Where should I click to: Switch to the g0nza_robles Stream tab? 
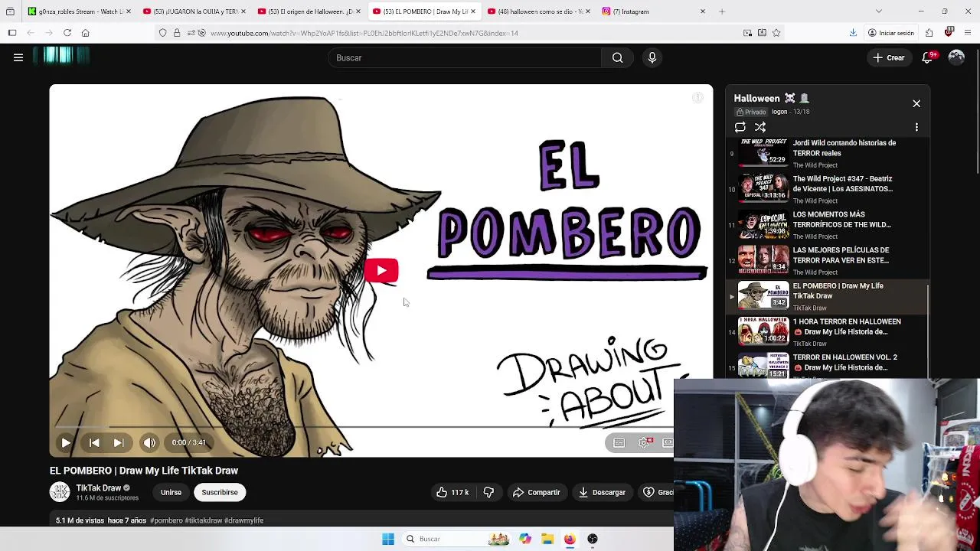point(79,11)
